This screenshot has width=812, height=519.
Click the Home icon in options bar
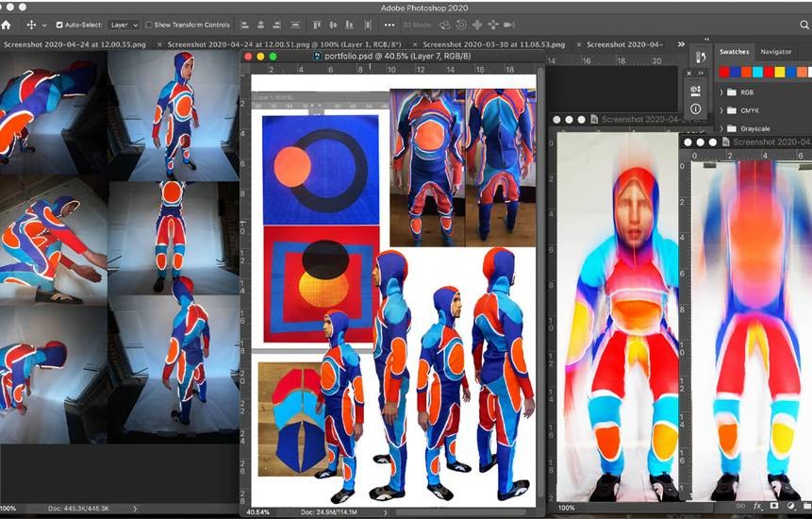point(7,25)
